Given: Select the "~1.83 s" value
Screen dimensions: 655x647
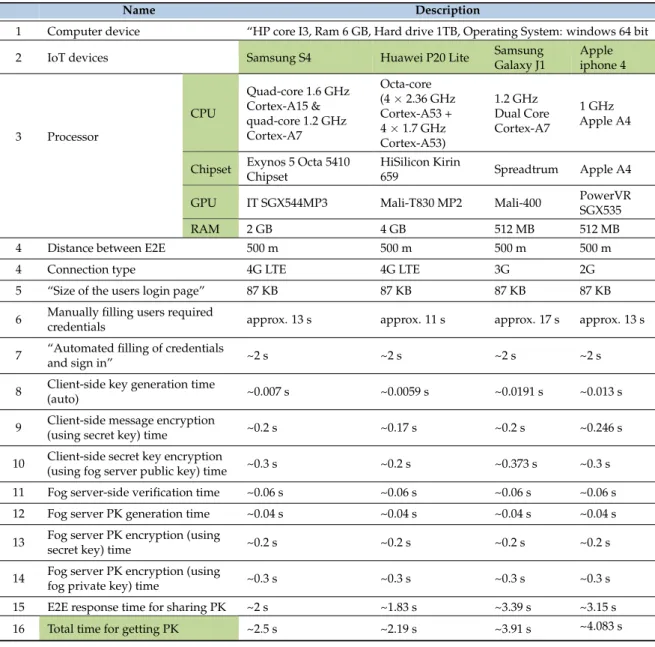Looking at the screenshot, I should point(399,607).
